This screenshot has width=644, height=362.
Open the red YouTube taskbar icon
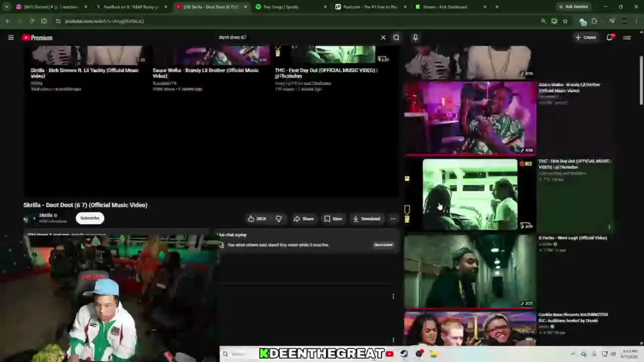pos(389,354)
